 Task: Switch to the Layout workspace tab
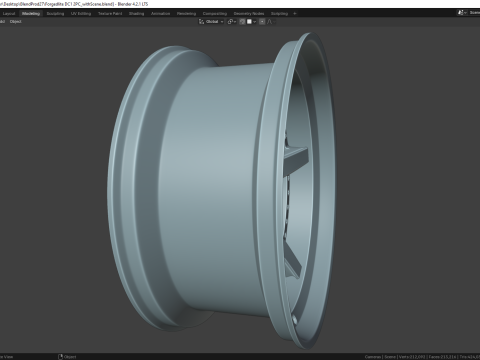pyautogui.click(x=9, y=14)
